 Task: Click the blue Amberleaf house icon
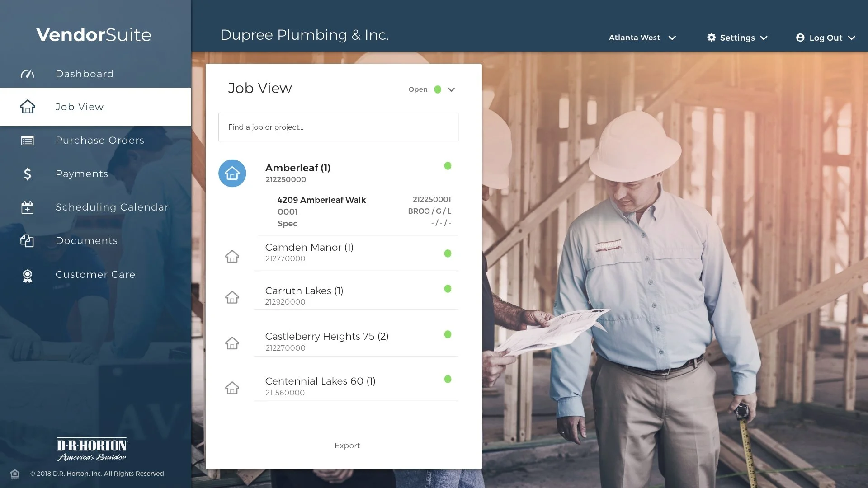click(x=232, y=173)
